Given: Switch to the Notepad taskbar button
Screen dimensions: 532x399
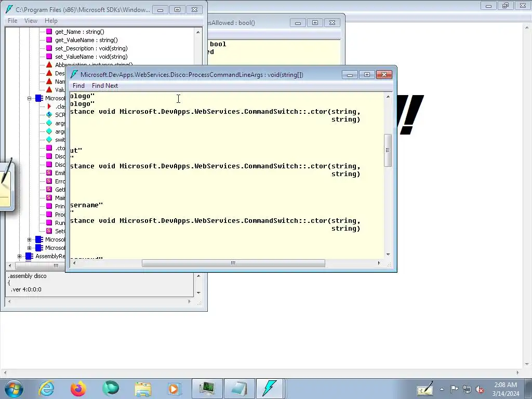Looking at the screenshot, I should [x=239, y=389].
